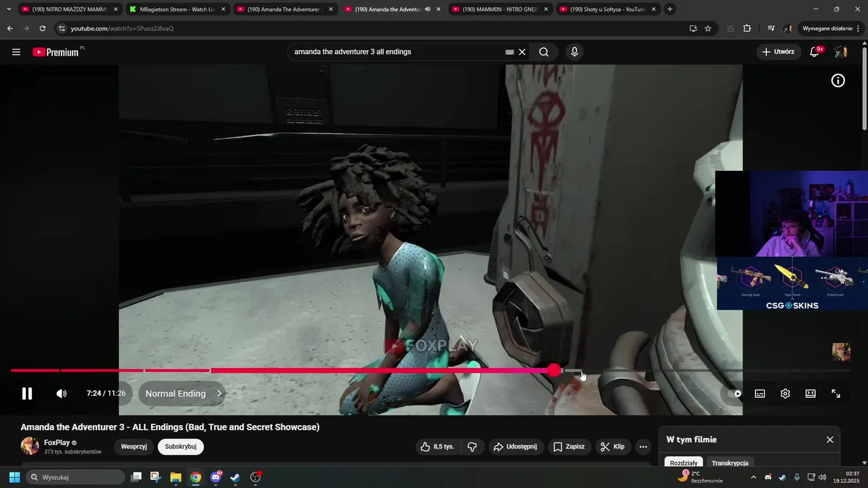Enter fullscreen mode

836,394
